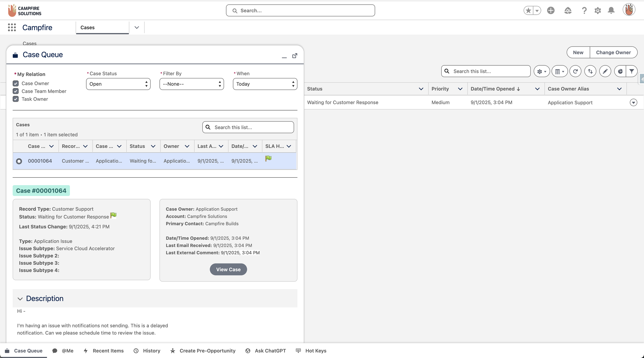Image resolution: width=644 pixels, height=358 pixels.
Task: Uncheck the Case Owner checkbox
Action: pyautogui.click(x=16, y=83)
